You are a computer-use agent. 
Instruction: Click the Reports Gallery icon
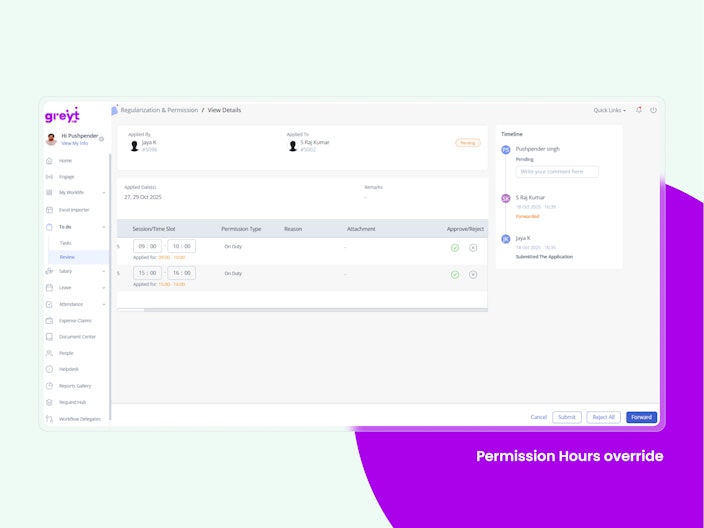point(49,386)
